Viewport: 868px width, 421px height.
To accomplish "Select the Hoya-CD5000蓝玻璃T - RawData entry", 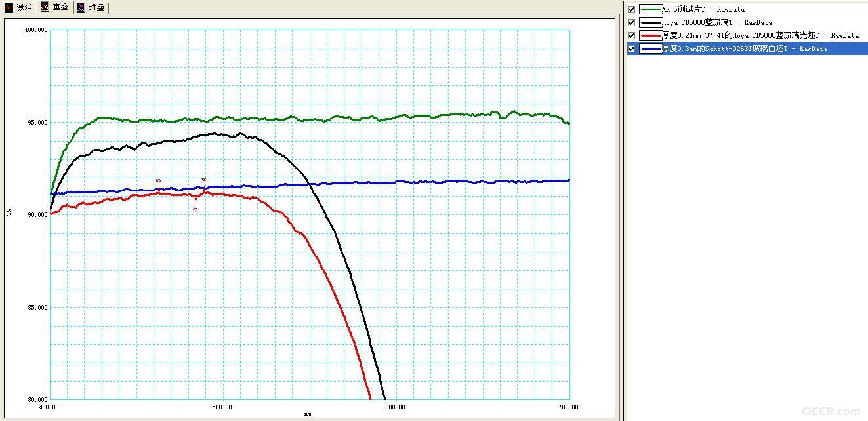I will [x=717, y=22].
